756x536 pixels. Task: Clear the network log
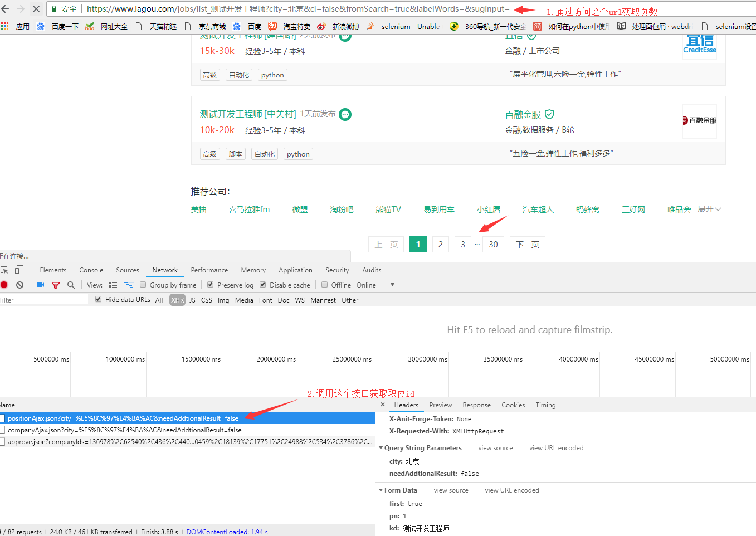pos(19,285)
